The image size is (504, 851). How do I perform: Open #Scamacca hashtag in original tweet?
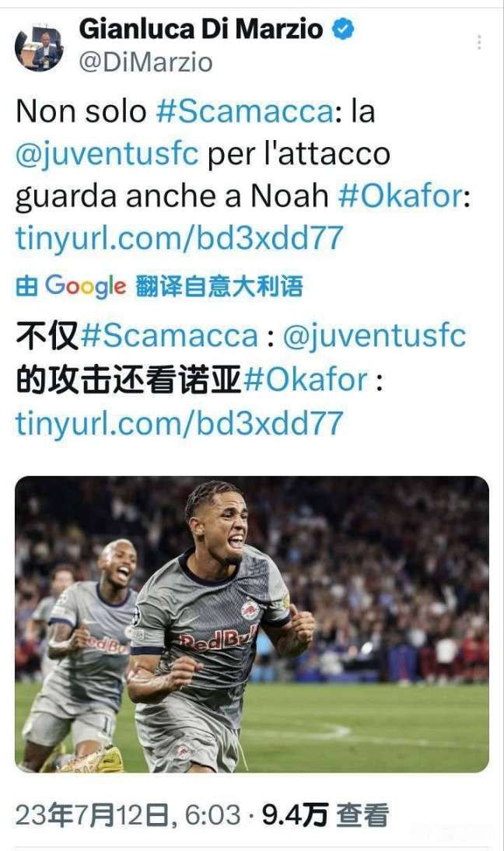click(x=245, y=111)
